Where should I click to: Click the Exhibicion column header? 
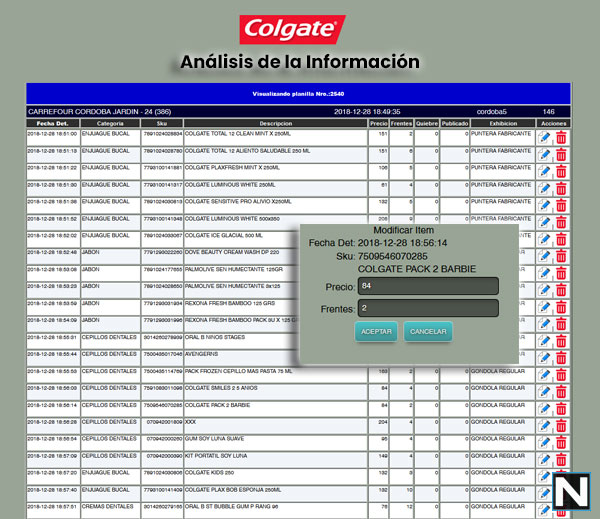(x=503, y=123)
